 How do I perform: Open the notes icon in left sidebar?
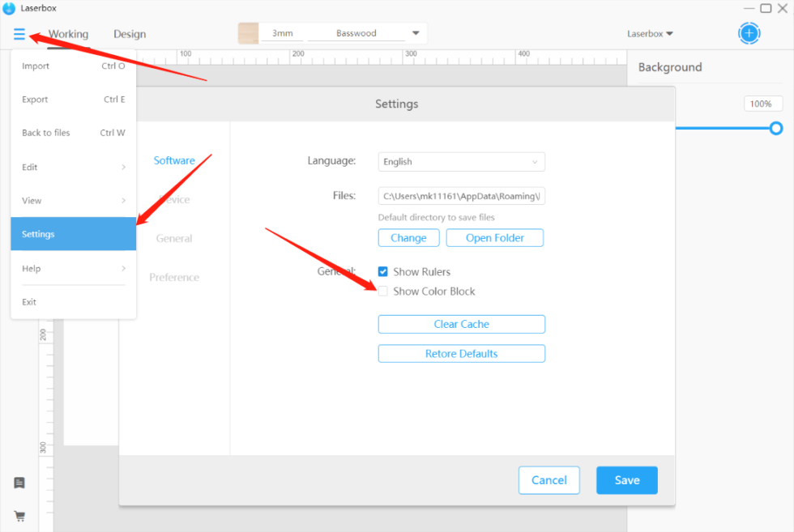pos(19,483)
